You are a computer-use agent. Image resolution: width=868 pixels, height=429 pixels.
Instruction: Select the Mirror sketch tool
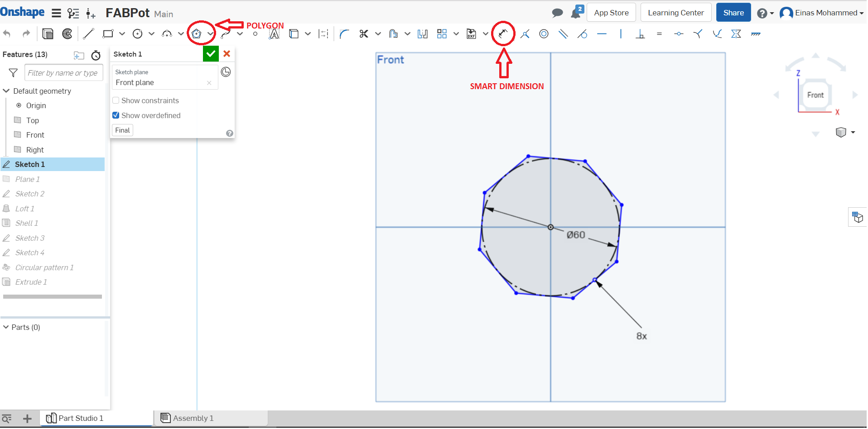tap(423, 33)
